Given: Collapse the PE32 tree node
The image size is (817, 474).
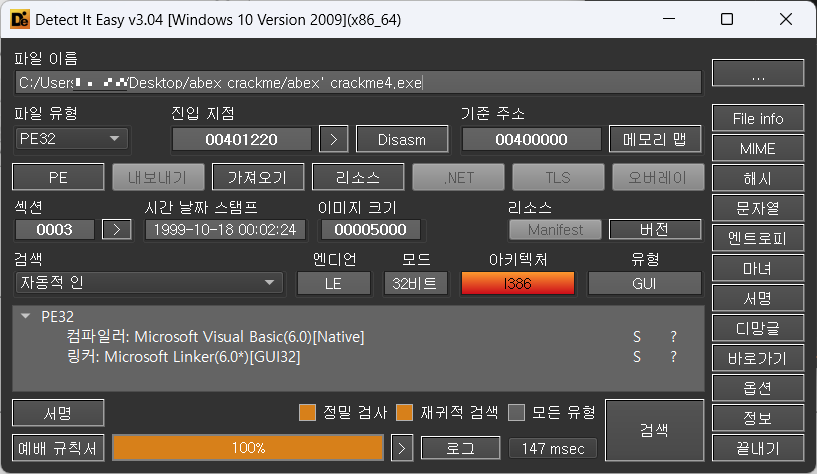Looking at the screenshot, I should click(25, 316).
